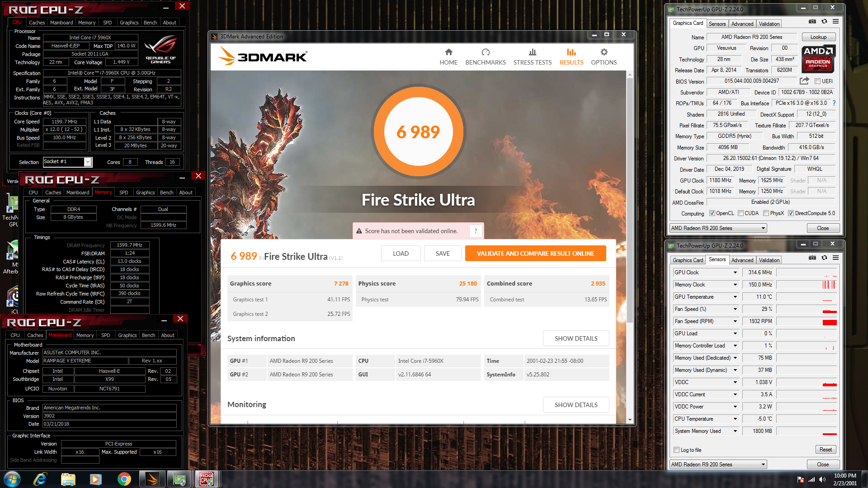The image size is (868, 488).
Task: Switch to 3DMark via its taskbar icon
Action: point(152,479)
